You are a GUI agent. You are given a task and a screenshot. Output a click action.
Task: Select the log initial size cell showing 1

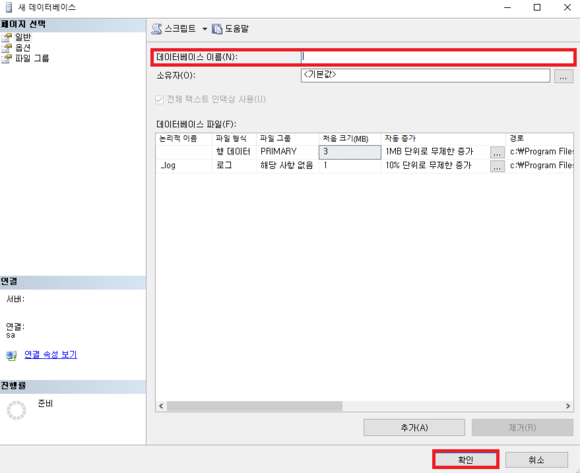coord(350,166)
